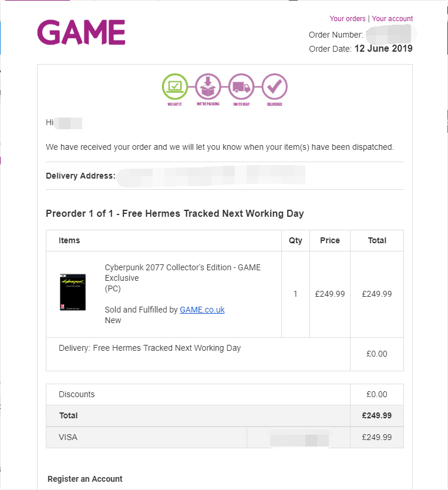
Task: Open the 'Your account' link
Action: pos(392,19)
